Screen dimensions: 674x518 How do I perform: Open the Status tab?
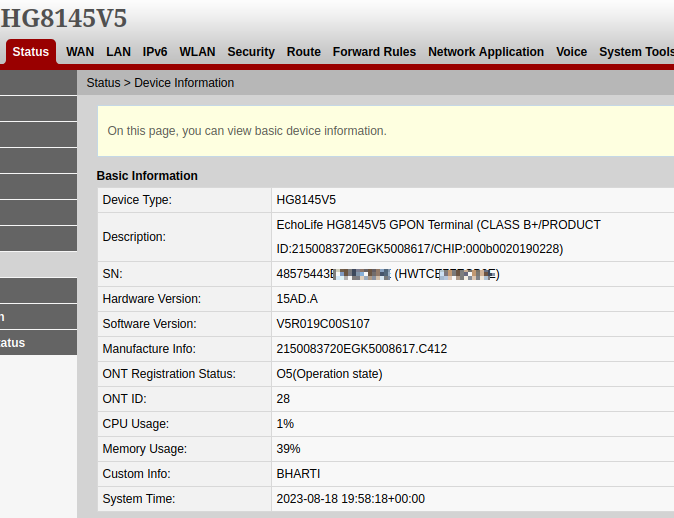click(30, 52)
